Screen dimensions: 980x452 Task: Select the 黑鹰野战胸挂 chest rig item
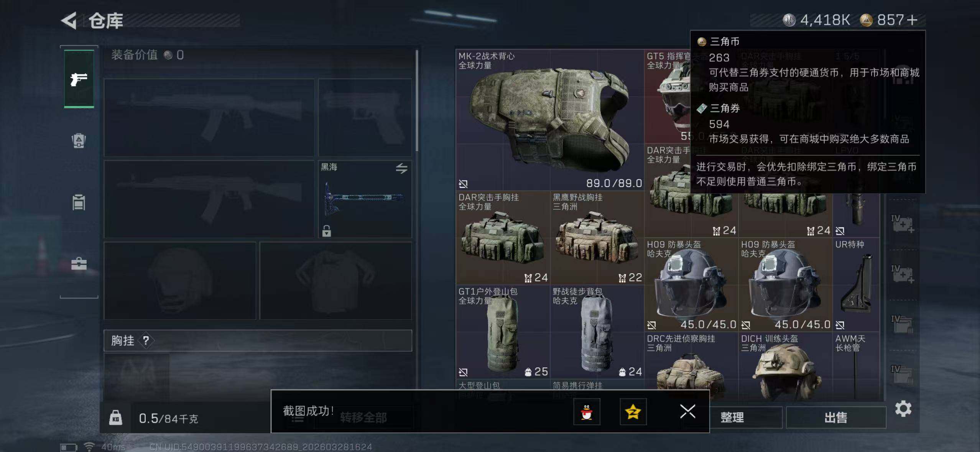(597, 238)
